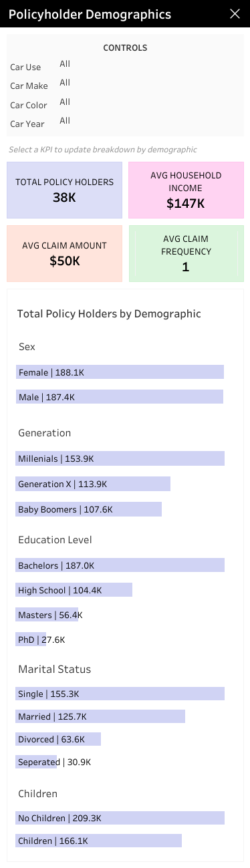Open the Car Make filter dropdown
Screen dimensions: 250x868
click(65, 83)
